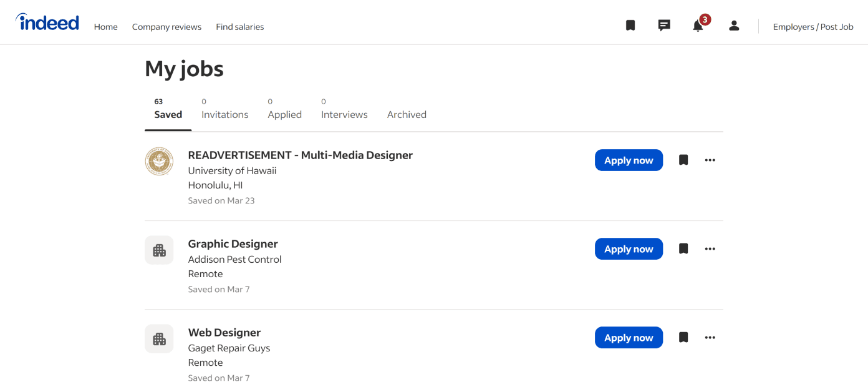Click the Indeed logo
This screenshot has width=868, height=392.
47,22
